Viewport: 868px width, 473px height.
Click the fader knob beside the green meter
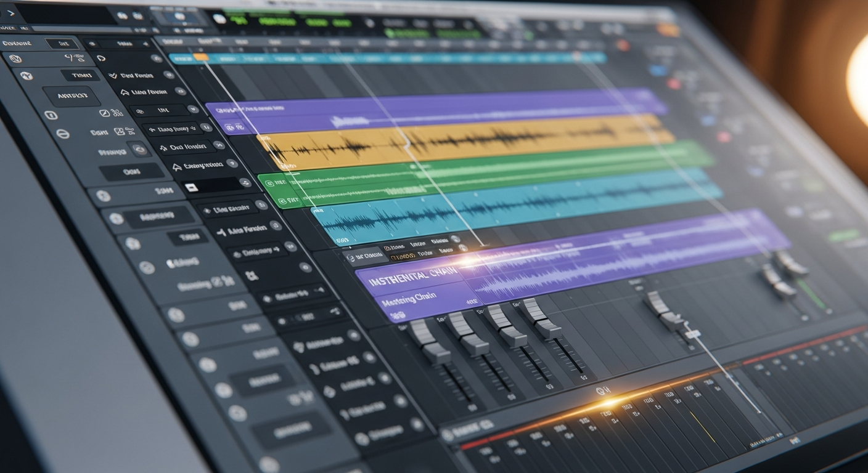pyautogui.click(x=792, y=264)
